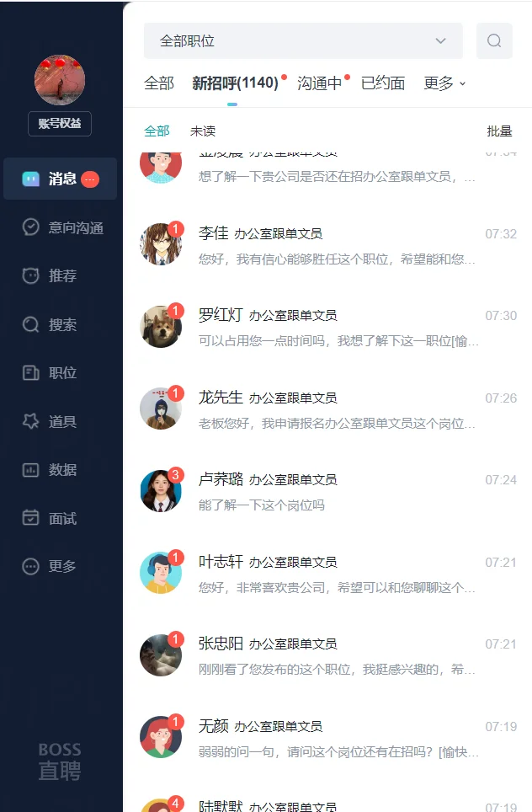The height and width of the screenshot is (812, 532).
Task: Open 更多 in the left sidebar
Action: [x=50, y=566]
